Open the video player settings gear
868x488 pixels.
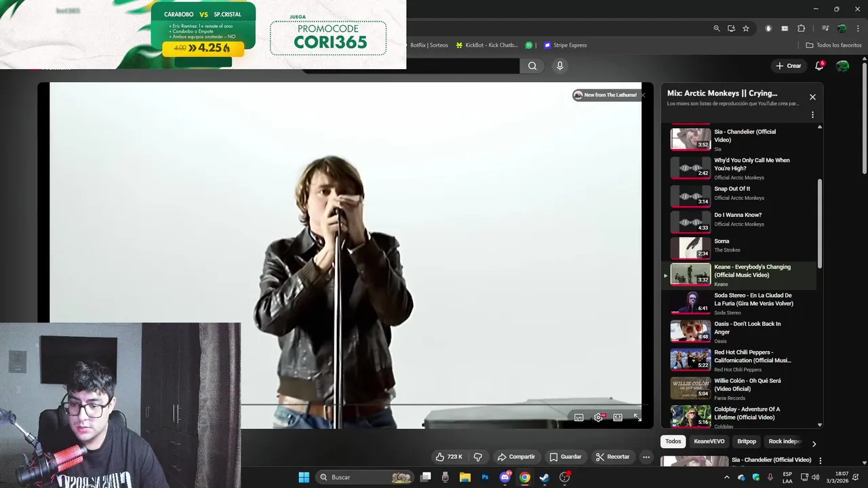click(598, 418)
